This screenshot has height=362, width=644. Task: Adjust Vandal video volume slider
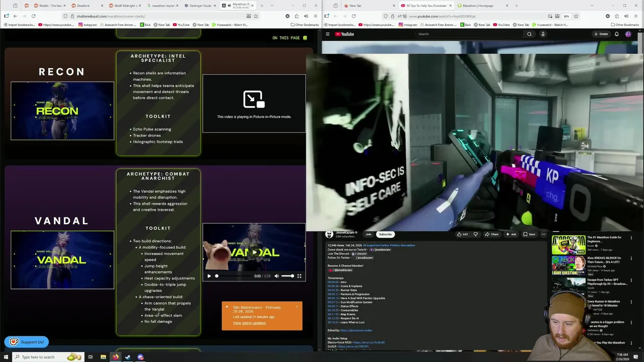287,276
